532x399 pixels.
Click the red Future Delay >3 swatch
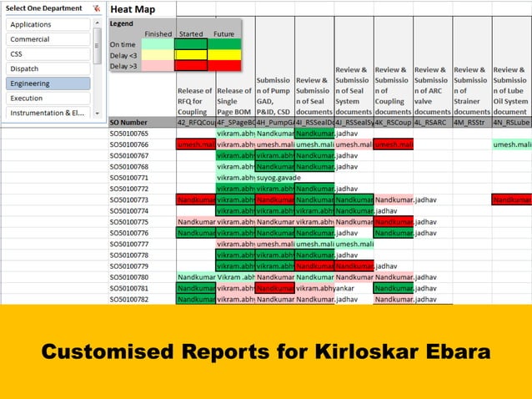pos(224,66)
